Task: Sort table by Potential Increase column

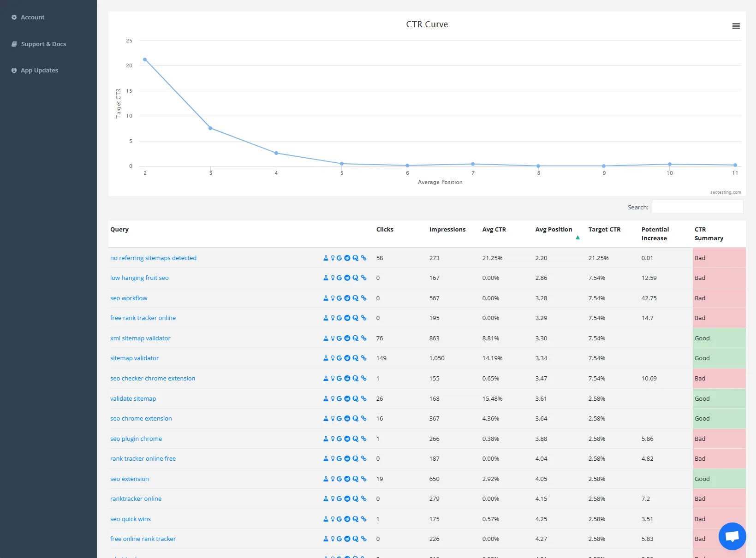Action: point(655,234)
